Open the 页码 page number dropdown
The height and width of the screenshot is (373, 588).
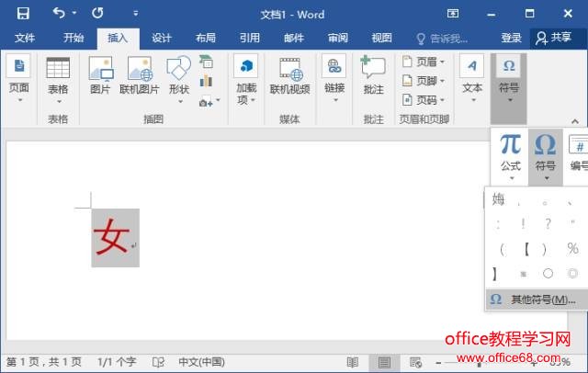[424, 100]
